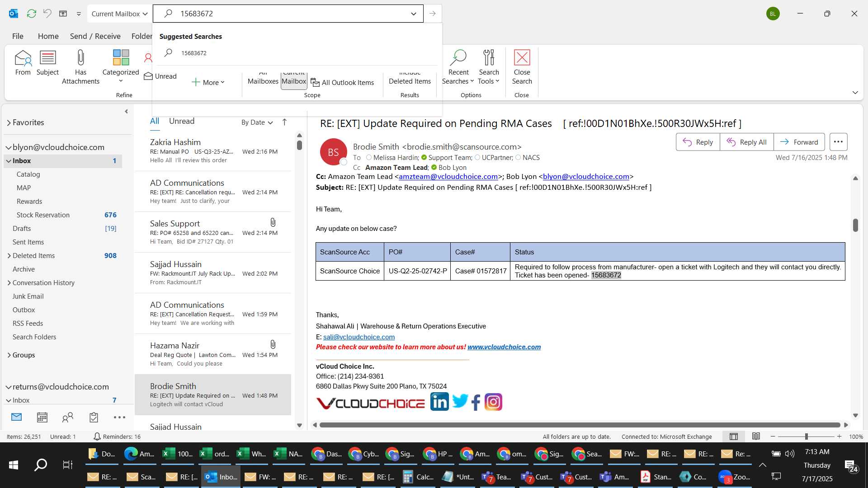Image resolution: width=868 pixels, height=488 pixels.
Task: Select All Outlook Items scope
Action: click(x=342, y=82)
